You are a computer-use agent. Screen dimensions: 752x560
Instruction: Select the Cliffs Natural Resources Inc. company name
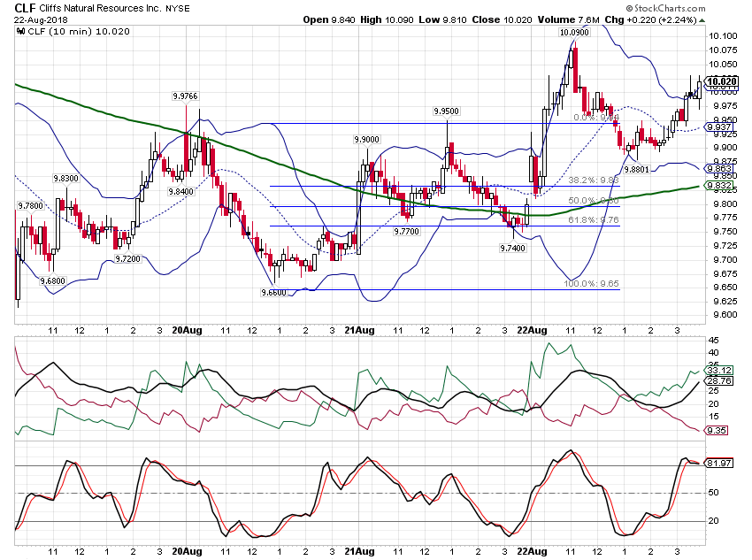[x=99, y=8]
